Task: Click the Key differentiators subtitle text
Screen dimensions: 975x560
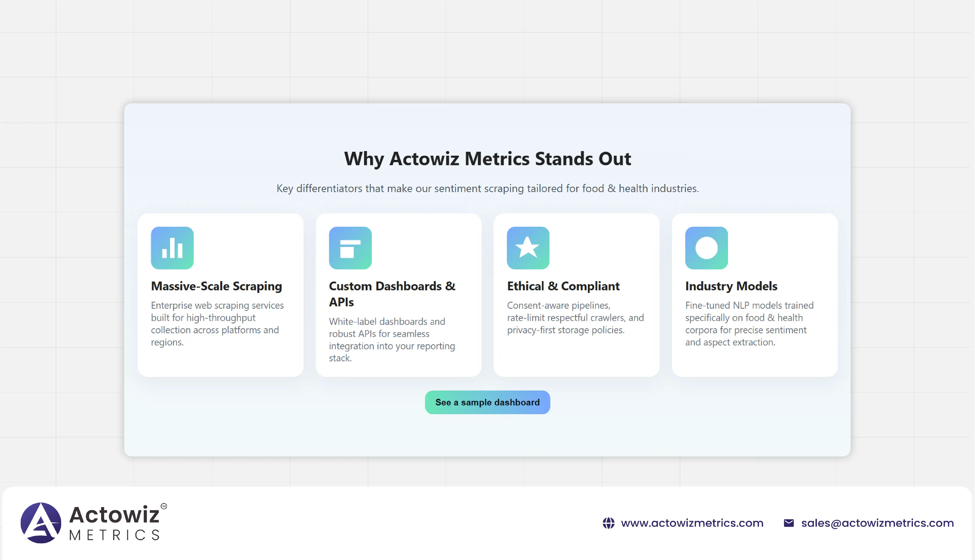Action: (487, 189)
